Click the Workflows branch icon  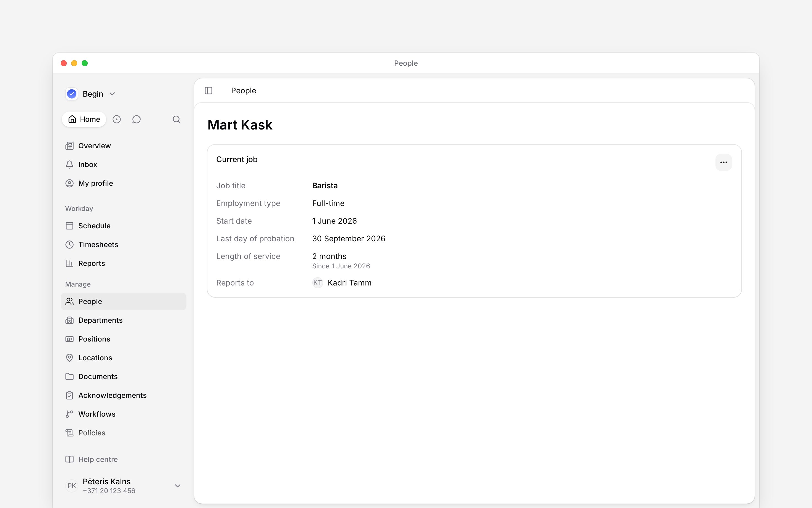[70, 414]
